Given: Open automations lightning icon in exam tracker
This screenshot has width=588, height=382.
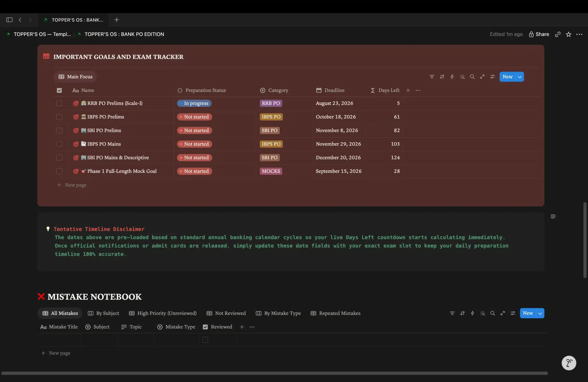Looking at the screenshot, I should pos(452,77).
